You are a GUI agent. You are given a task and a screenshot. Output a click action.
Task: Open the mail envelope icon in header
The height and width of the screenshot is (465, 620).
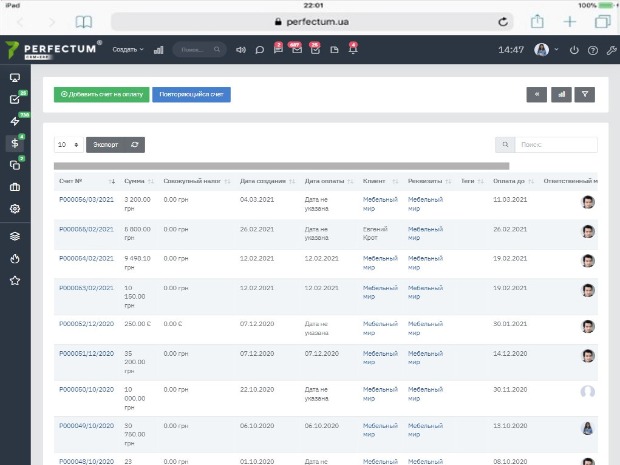coord(297,49)
